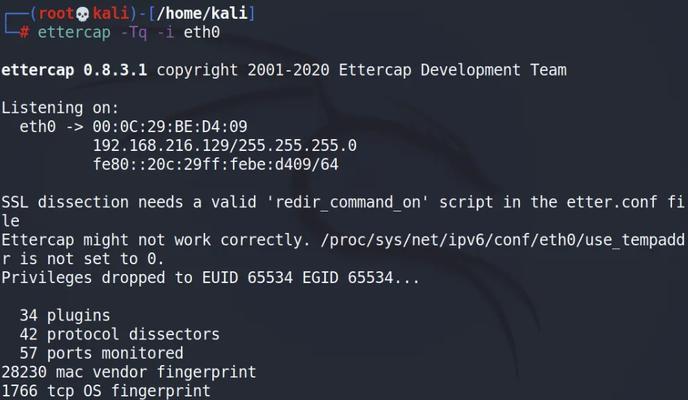Image resolution: width=688 pixels, height=400 pixels.
Task: Click the root username in prompt
Action: pos(56,14)
